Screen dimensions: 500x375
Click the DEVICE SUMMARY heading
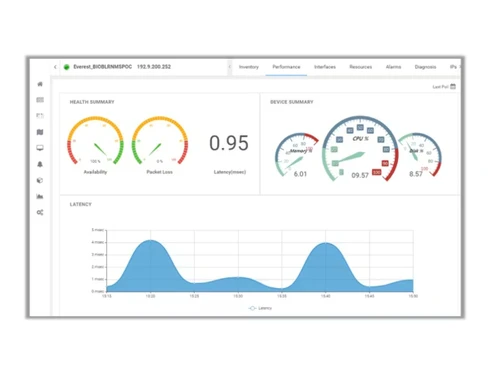pos(292,102)
